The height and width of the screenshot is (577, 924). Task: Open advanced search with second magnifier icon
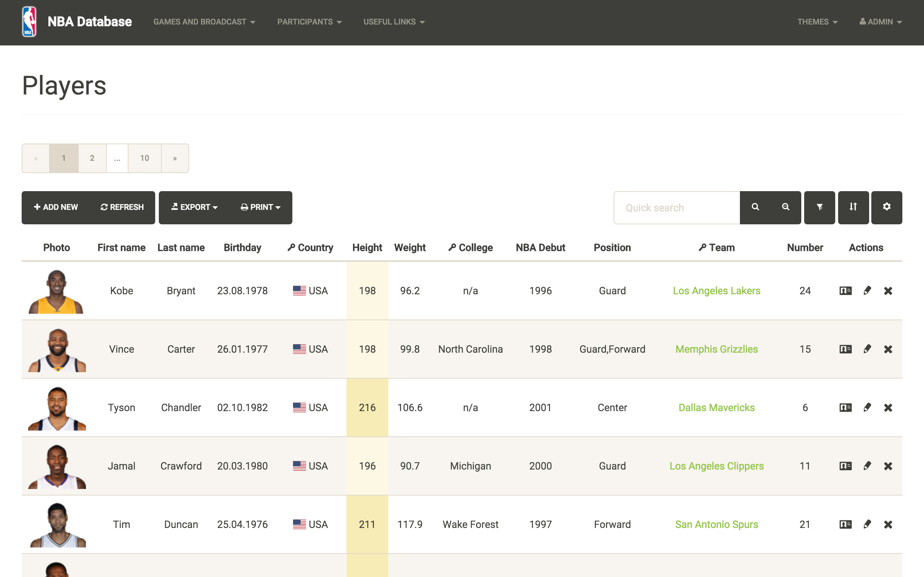pyautogui.click(x=785, y=207)
